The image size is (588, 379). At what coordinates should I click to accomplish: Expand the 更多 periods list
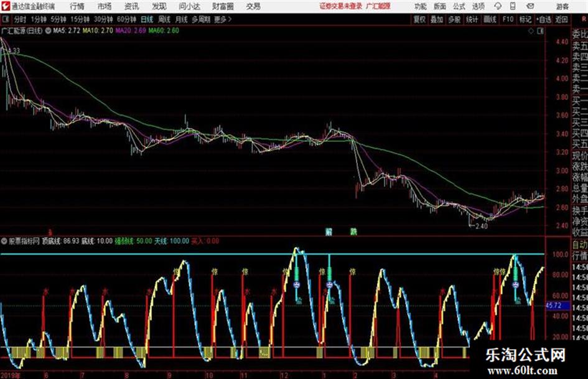click(x=223, y=19)
